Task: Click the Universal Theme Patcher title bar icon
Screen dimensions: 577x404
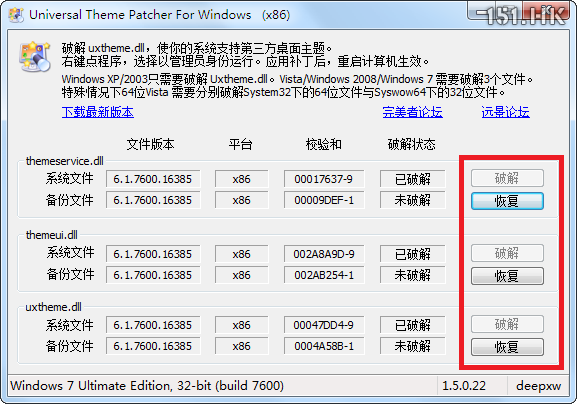Action: point(16,15)
